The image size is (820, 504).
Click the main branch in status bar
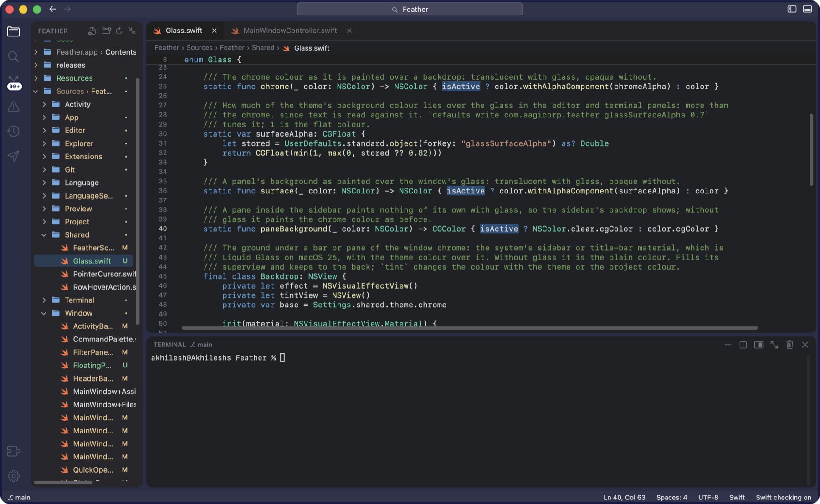[19, 497]
